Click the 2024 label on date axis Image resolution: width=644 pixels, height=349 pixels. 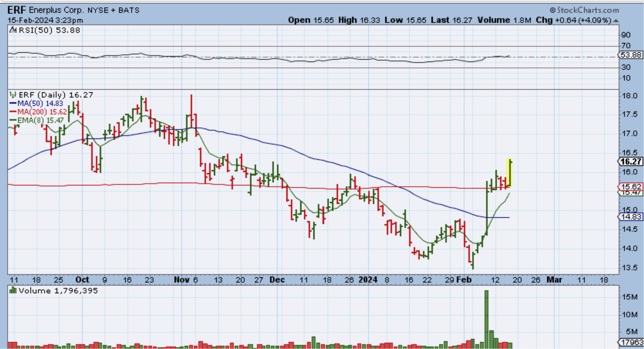[x=368, y=280]
